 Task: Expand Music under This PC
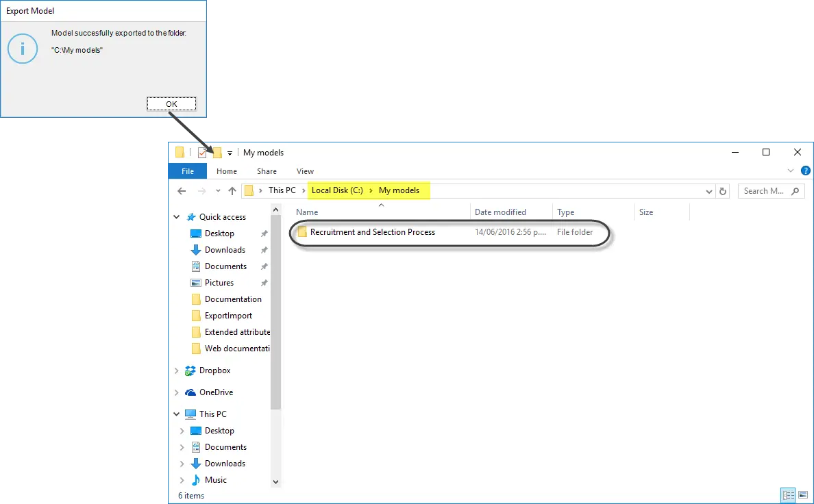pos(182,480)
